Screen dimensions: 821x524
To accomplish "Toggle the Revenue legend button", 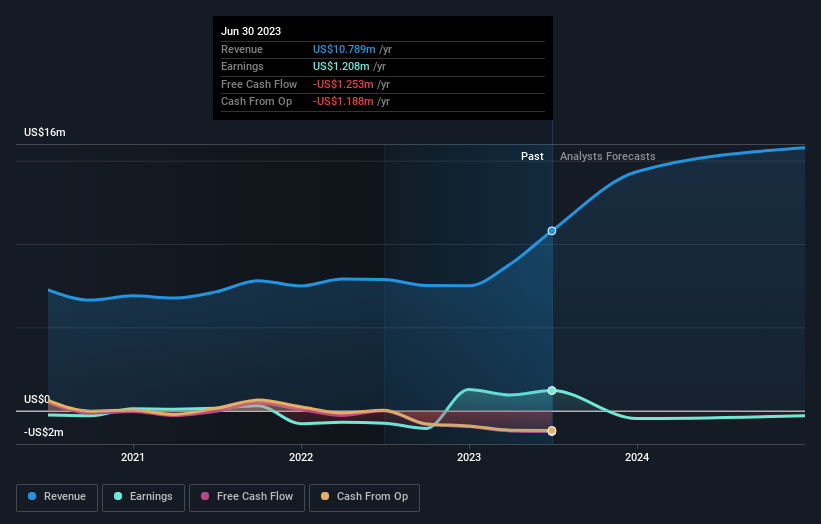I will [x=57, y=497].
